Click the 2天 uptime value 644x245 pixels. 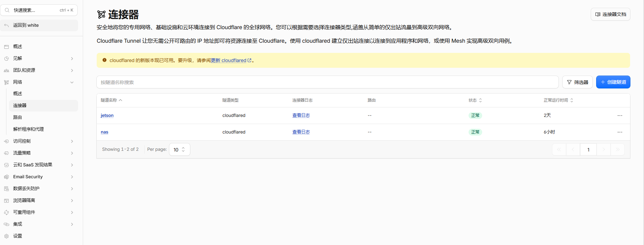(x=547, y=116)
